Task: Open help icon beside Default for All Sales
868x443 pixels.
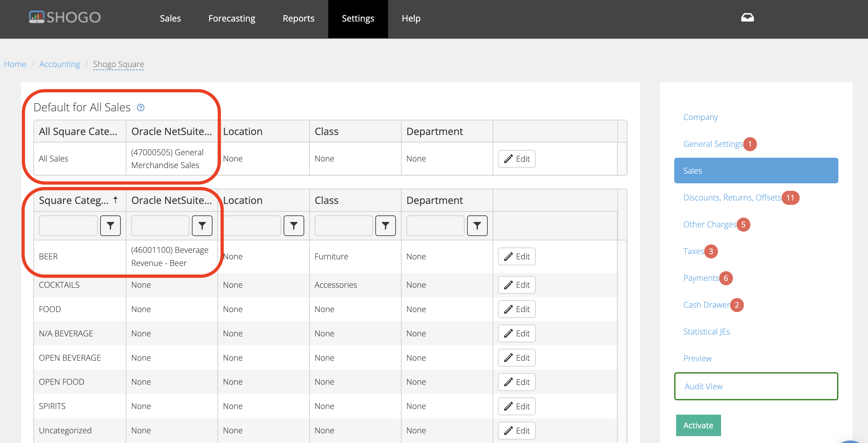Action: (x=140, y=107)
